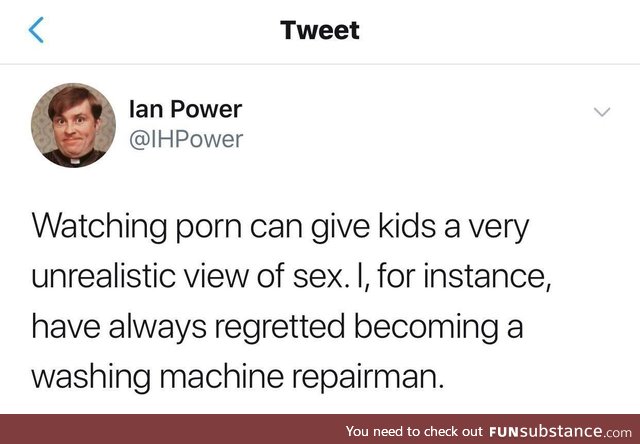640x444 pixels.
Task: Visit the FUNsubstance.com watermark link
Action: coord(560,431)
